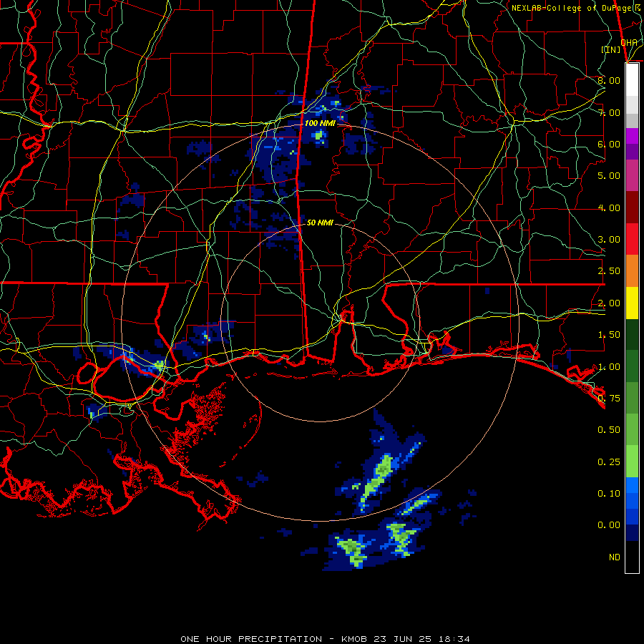Select the 7.00 legend value
This screenshot has width=644, height=644.
(x=609, y=112)
